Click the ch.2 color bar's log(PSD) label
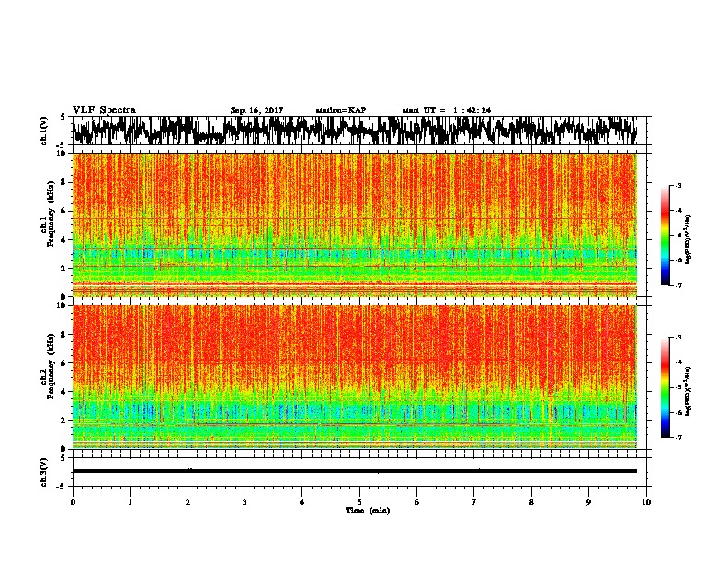This screenshot has width=728, height=563. (x=688, y=390)
